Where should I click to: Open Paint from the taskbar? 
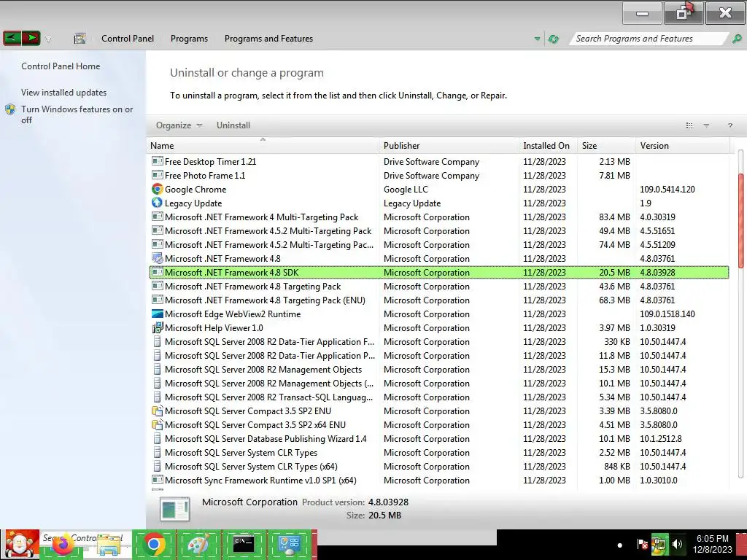click(x=198, y=544)
